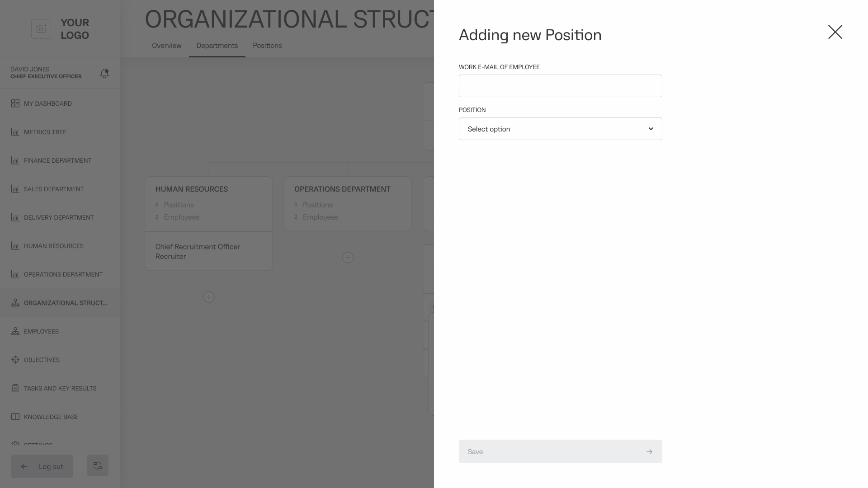The image size is (868, 488).
Task: Close the Adding new Position panel
Action: [835, 32]
